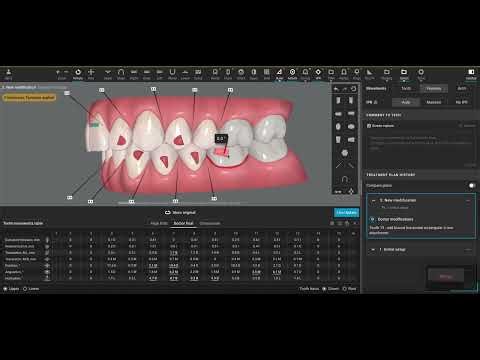Click the reddish button at bottom right
The height and width of the screenshot is (360, 480).
446,276
